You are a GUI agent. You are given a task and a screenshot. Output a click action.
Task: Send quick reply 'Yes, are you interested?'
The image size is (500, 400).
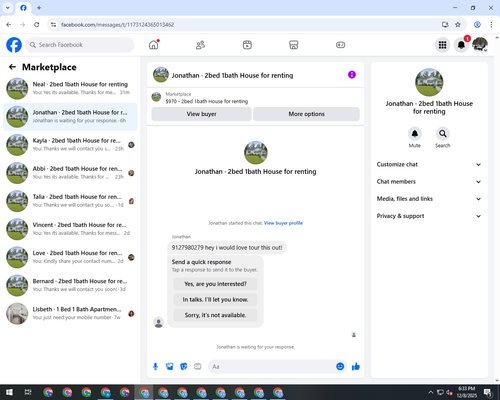[215, 284]
